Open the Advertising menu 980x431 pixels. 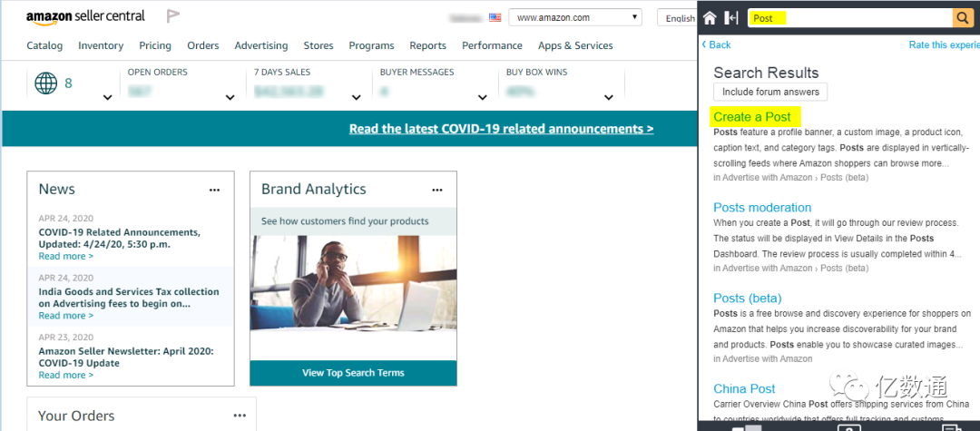(261, 45)
